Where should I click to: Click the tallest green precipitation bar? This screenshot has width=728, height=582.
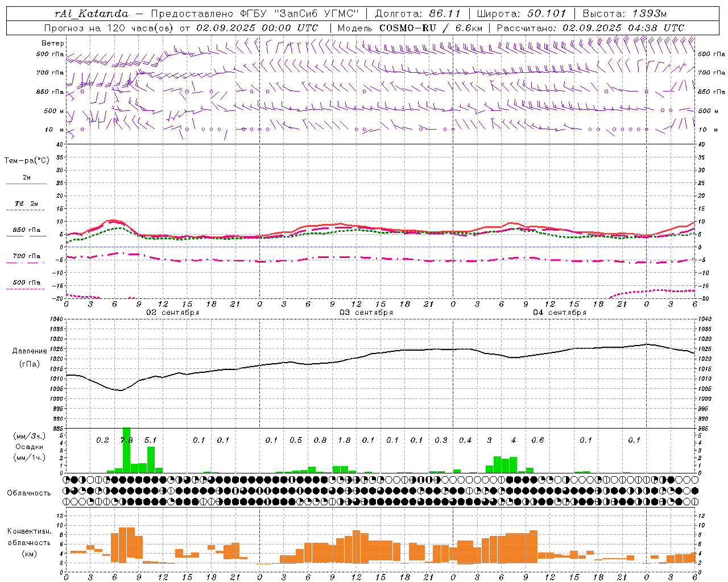click(126, 450)
